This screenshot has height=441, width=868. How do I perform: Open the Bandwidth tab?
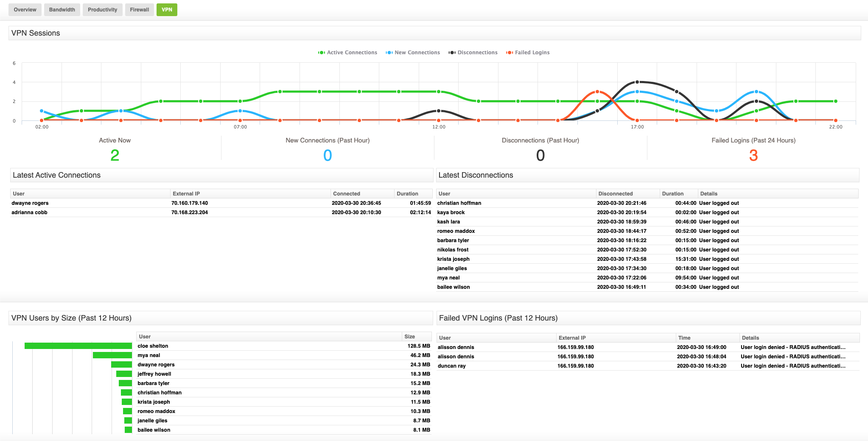click(62, 9)
